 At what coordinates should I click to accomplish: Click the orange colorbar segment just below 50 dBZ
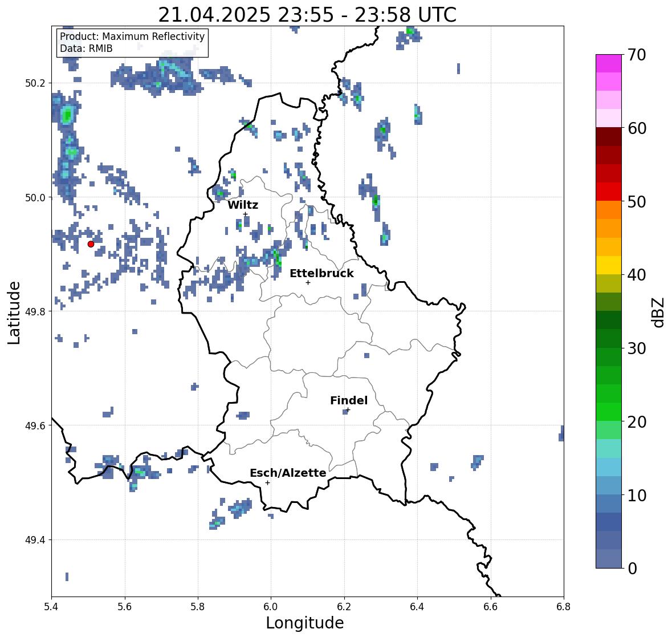(609, 210)
